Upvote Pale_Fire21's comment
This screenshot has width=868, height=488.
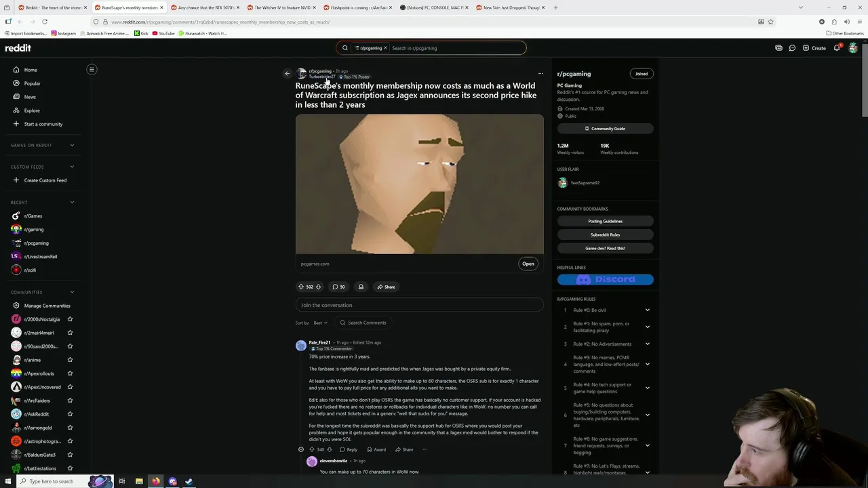tap(312, 449)
